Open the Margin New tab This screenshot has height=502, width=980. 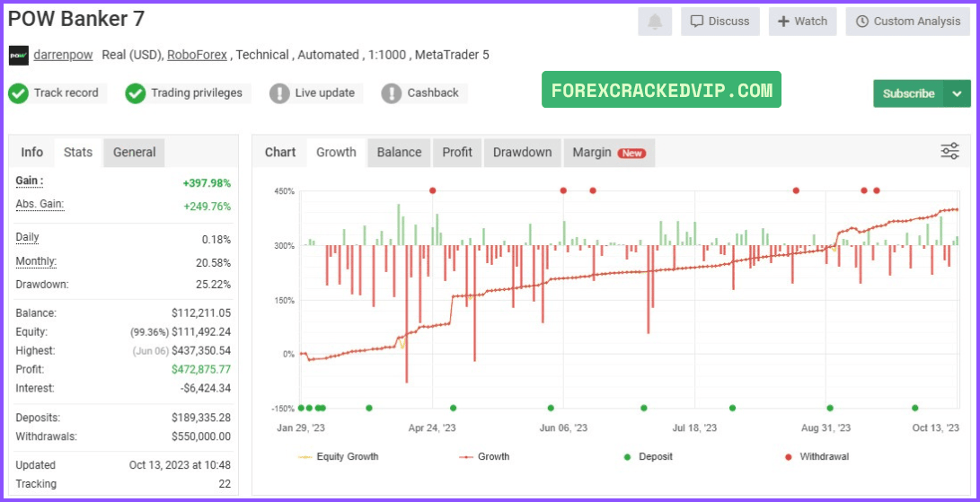pyautogui.click(x=609, y=153)
